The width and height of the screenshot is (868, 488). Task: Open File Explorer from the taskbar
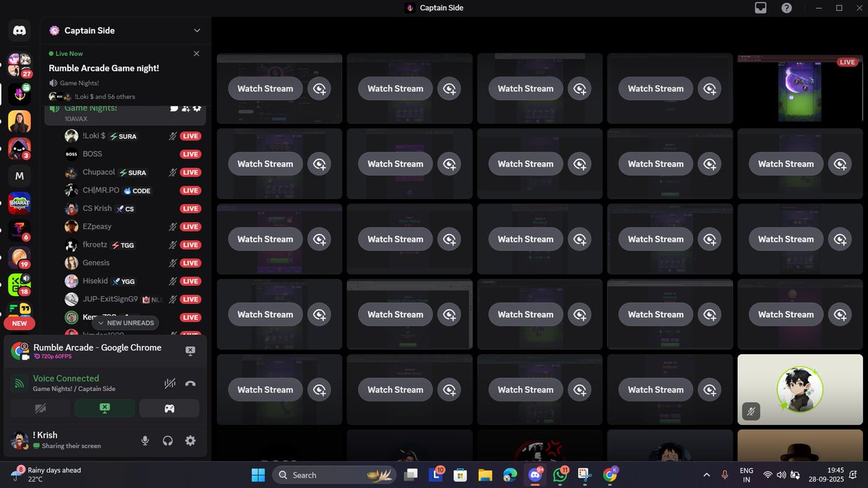[x=485, y=475]
